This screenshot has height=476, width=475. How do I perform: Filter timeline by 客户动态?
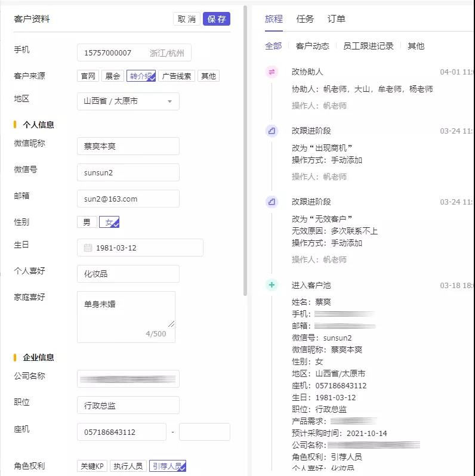[x=312, y=46]
